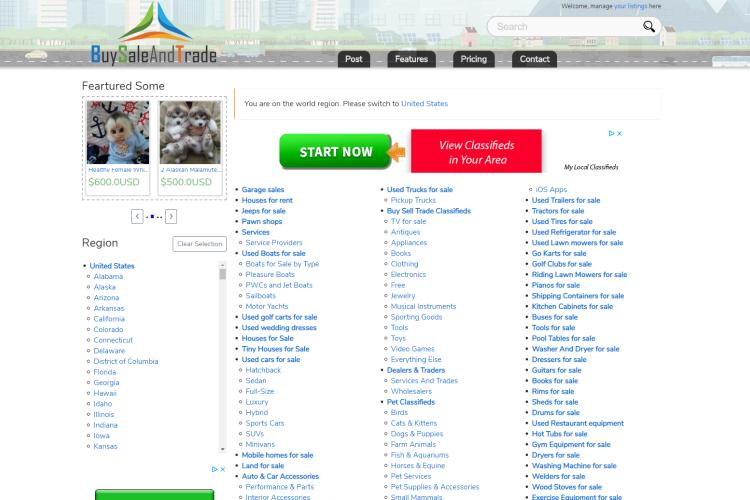Image resolution: width=750 pixels, height=500 pixels.
Task: Open Buy Sell Trade Classifieds category
Action: (x=429, y=211)
